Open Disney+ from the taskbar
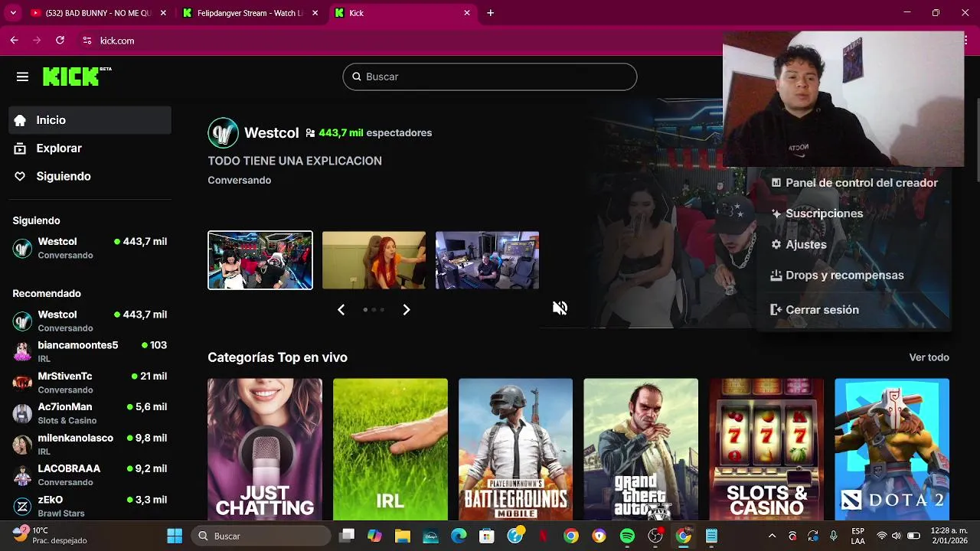Screen dimensions: 980x551 [430, 536]
